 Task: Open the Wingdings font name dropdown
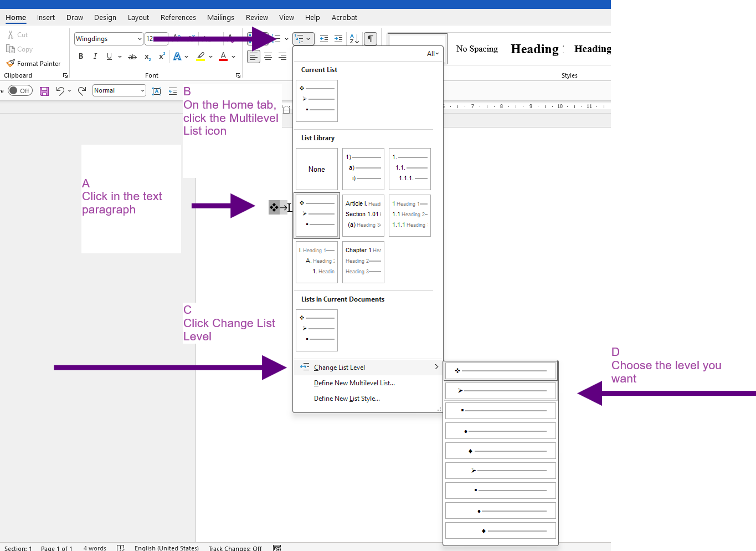pos(140,39)
